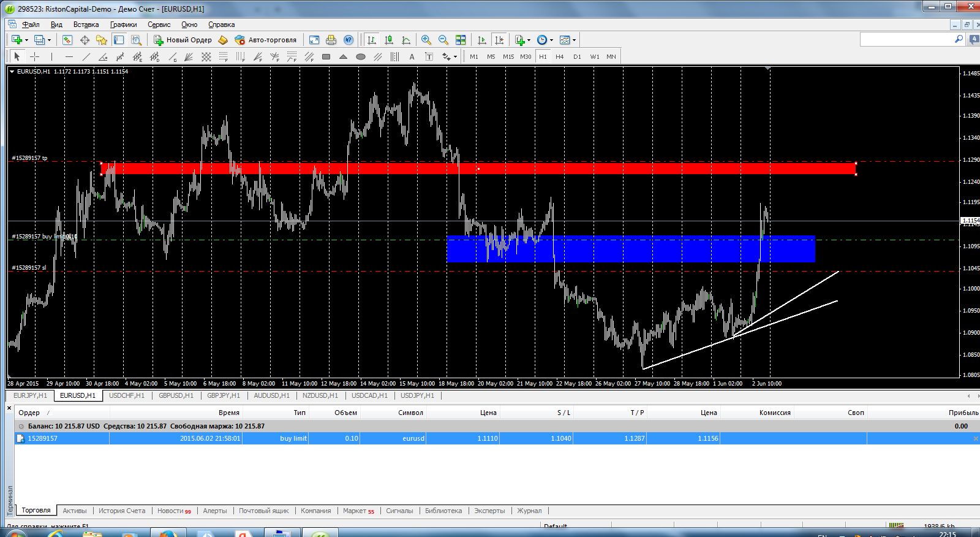Select the ellipse shape tool

point(361,56)
